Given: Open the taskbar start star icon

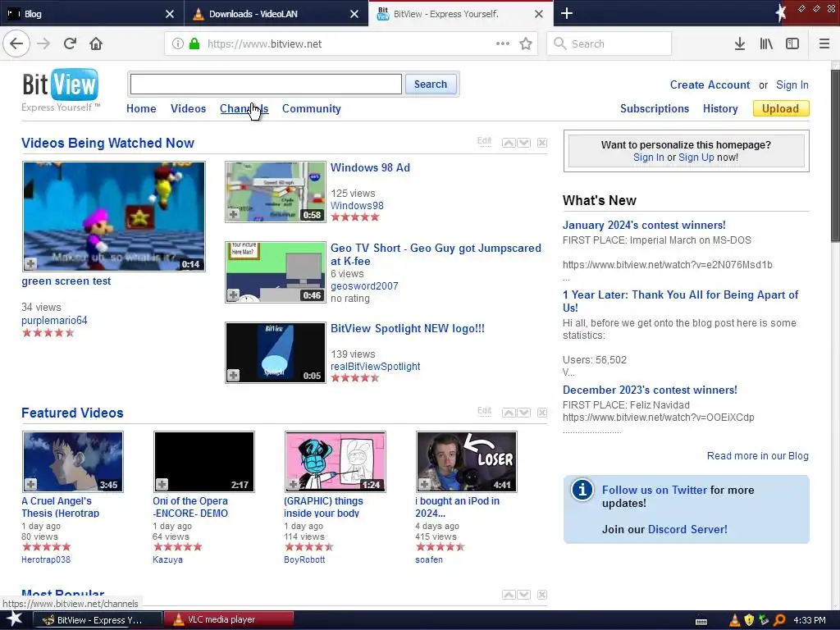Looking at the screenshot, I should [x=15, y=619].
